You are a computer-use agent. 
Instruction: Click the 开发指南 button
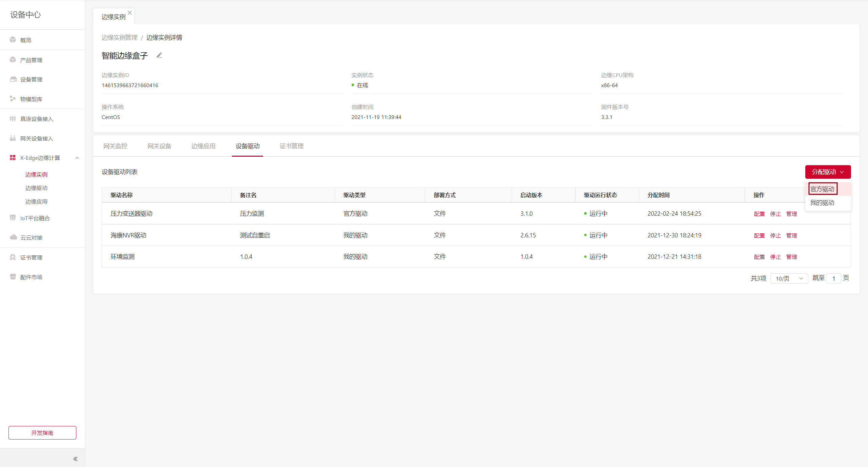point(42,433)
